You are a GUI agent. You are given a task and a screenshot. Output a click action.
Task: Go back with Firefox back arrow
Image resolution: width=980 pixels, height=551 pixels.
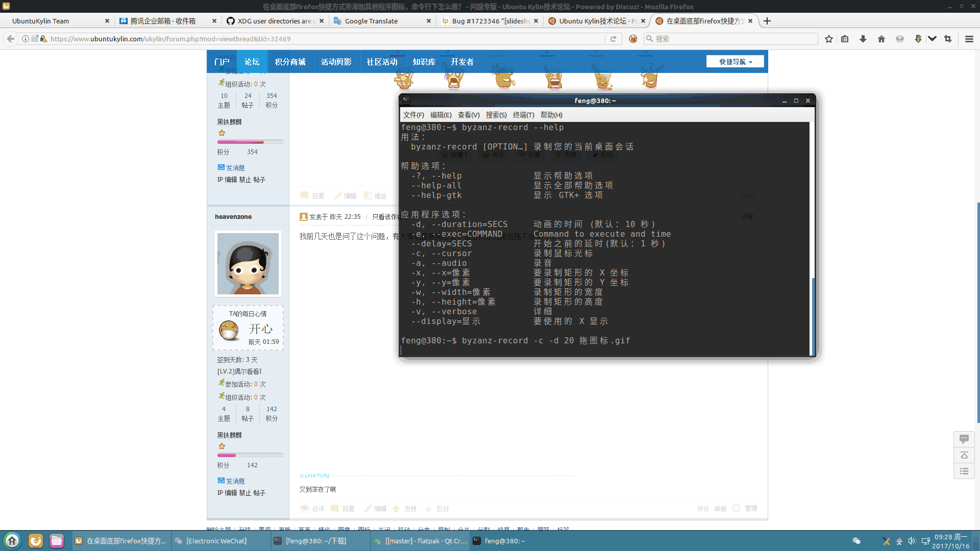point(10,39)
